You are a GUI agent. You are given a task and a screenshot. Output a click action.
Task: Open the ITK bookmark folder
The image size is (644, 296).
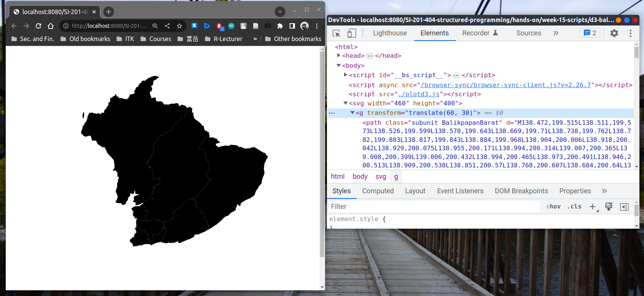(125, 39)
